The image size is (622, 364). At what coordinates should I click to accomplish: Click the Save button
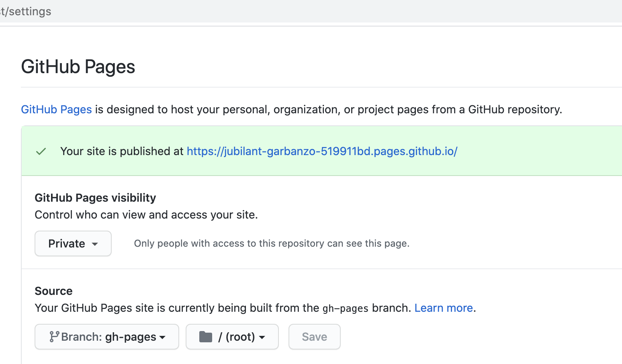coord(315,337)
